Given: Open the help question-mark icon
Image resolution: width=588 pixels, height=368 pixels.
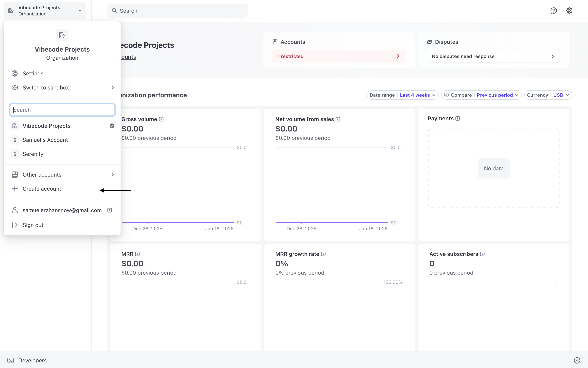Looking at the screenshot, I should (553, 11).
